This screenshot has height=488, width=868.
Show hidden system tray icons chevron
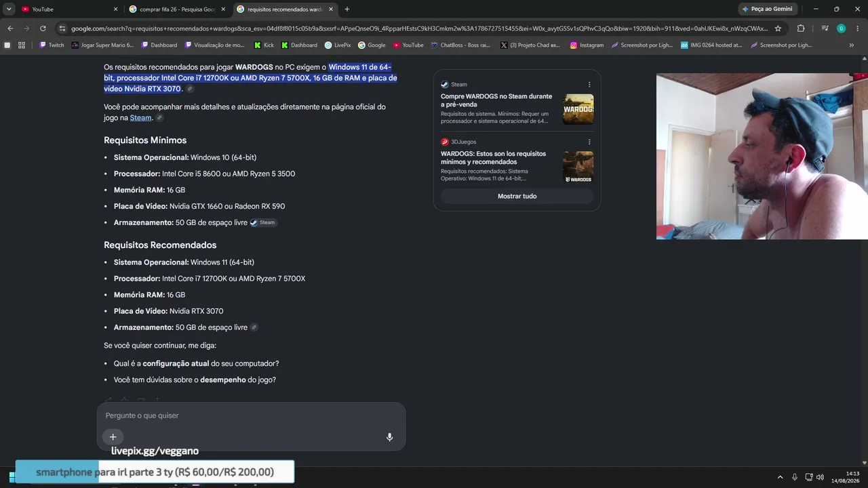pyautogui.click(x=780, y=477)
